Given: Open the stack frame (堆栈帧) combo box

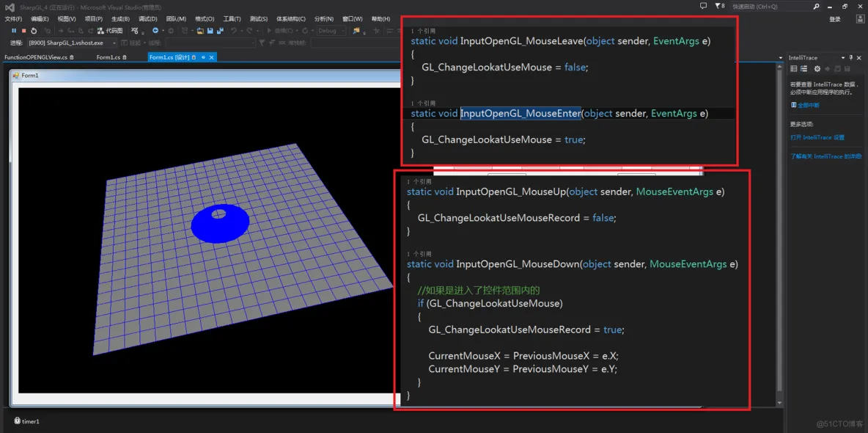Looking at the screenshot, I should click(x=354, y=43).
